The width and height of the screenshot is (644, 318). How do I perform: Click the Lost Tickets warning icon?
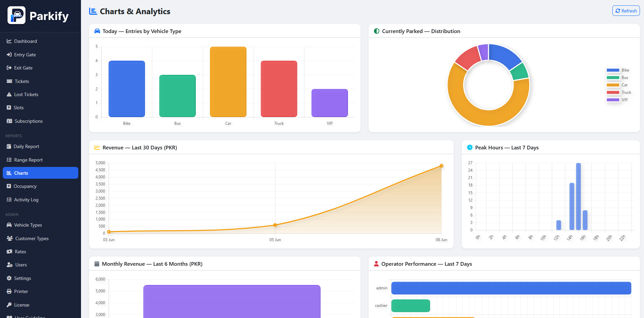tap(9, 94)
